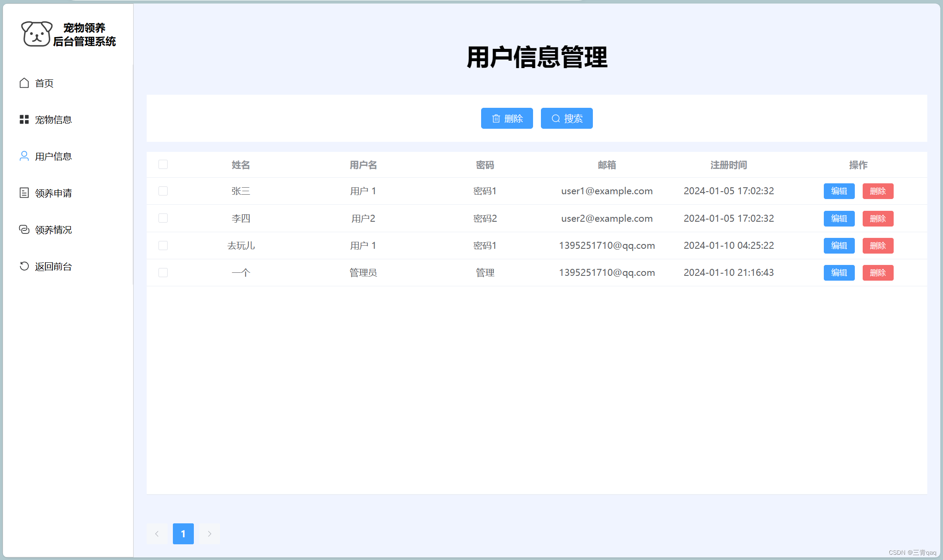Select page number 1 in pagination
Viewport: 943px width, 560px height.
(183, 534)
